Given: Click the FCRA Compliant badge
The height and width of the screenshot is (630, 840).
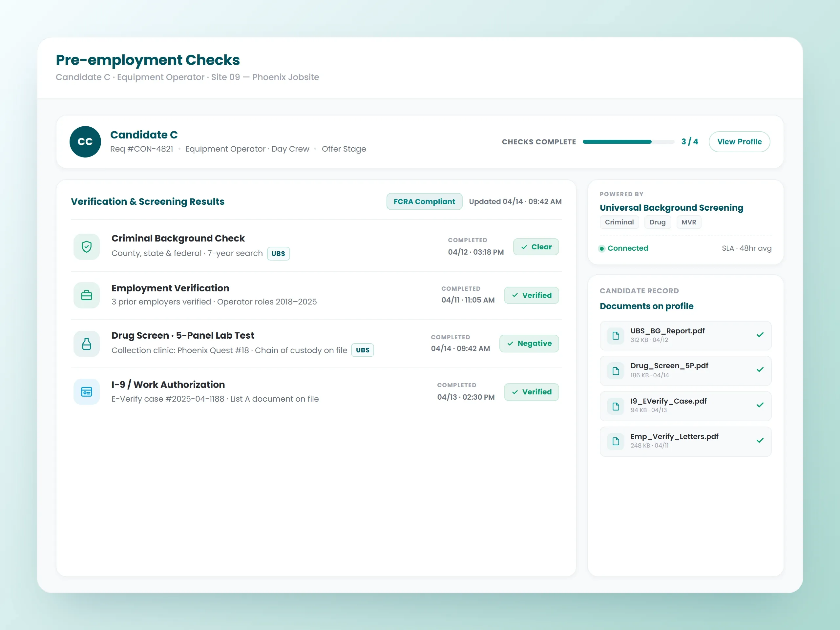Looking at the screenshot, I should pos(424,202).
